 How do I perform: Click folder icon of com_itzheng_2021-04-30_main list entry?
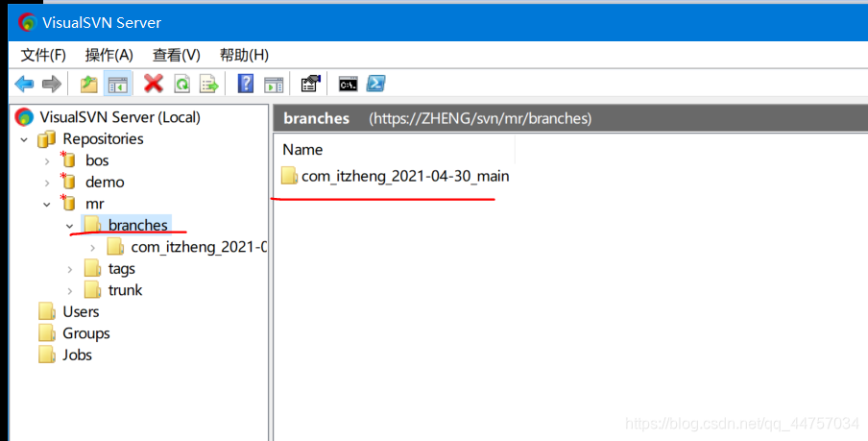[x=289, y=176]
